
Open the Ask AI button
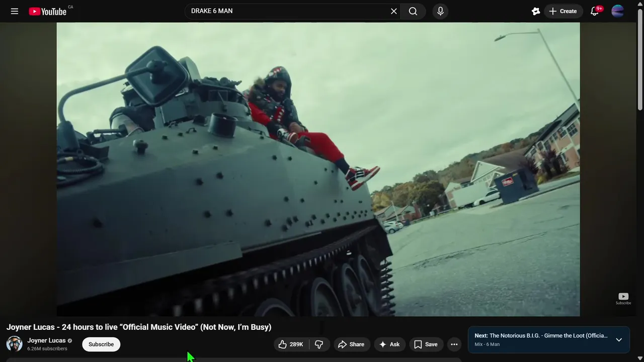(x=389, y=344)
